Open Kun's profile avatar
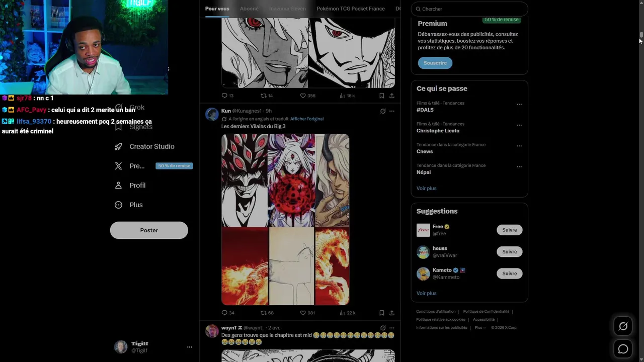 coord(212,114)
